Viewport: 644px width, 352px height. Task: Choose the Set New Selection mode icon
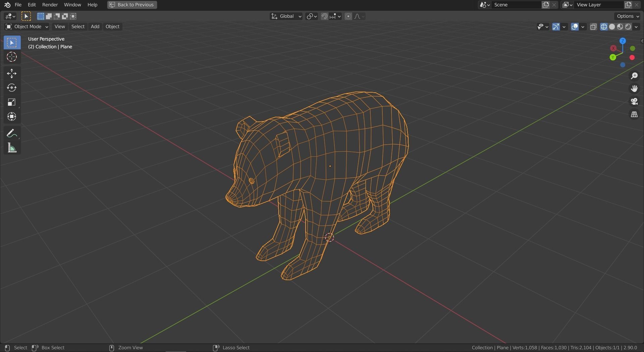point(41,16)
